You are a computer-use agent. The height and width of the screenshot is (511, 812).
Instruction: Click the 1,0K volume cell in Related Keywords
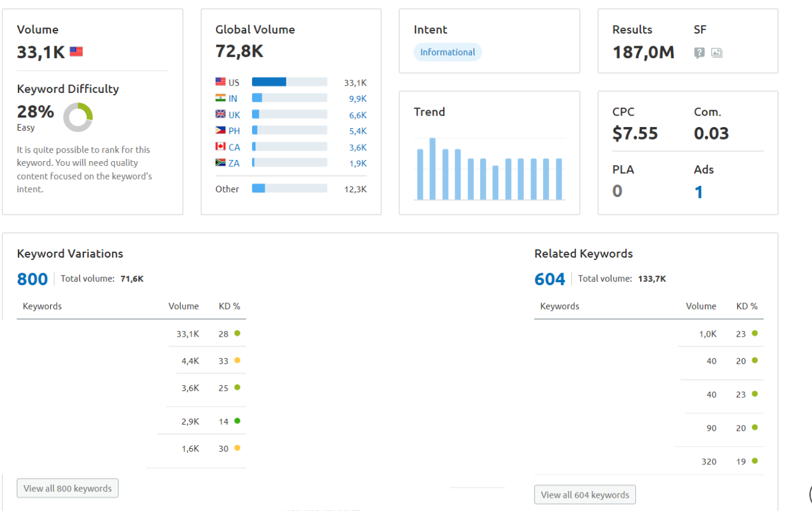[x=708, y=334]
